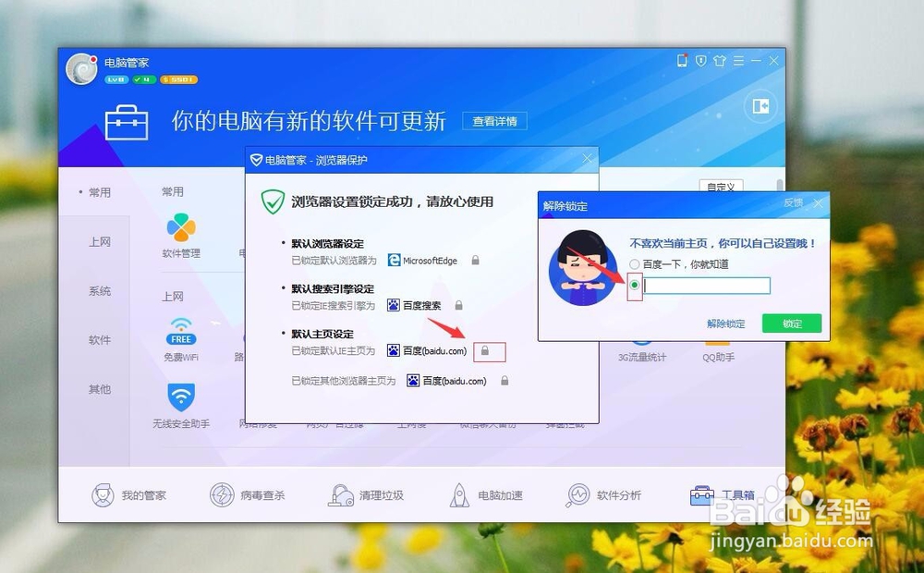
Task: Click 百度(baidu.com) other browsers homepage entry
Action: [x=446, y=381]
